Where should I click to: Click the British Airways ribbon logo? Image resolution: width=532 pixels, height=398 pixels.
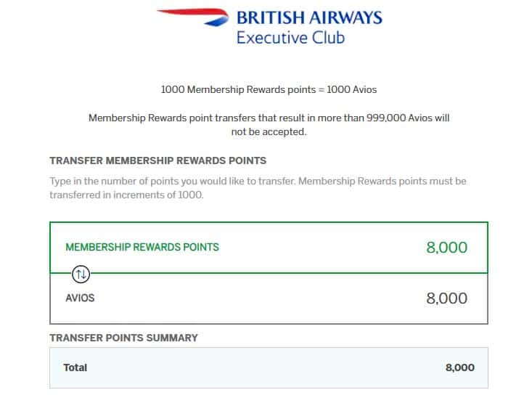(193, 17)
